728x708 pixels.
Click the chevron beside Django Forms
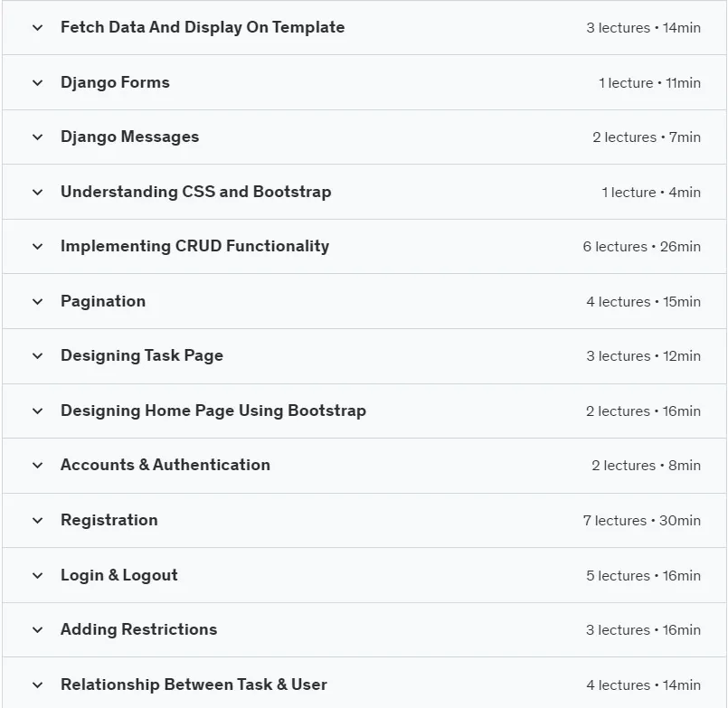(x=38, y=82)
